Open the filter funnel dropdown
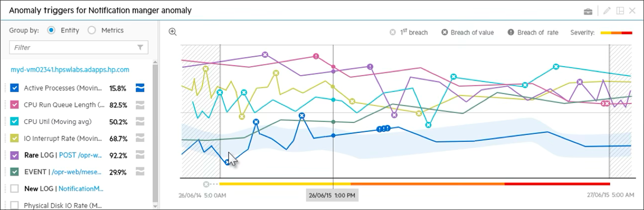Screen dimensions: 644x210 click(x=141, y=48)
